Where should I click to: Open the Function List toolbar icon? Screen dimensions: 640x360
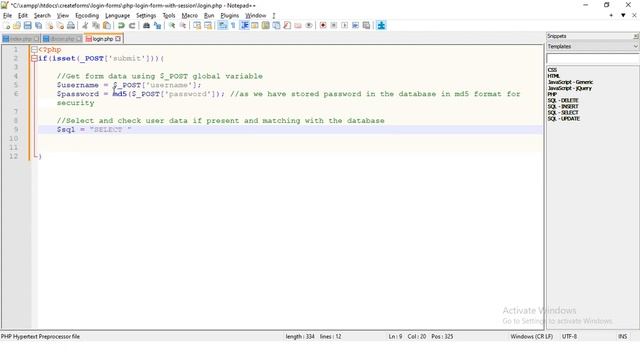(287, 25)
